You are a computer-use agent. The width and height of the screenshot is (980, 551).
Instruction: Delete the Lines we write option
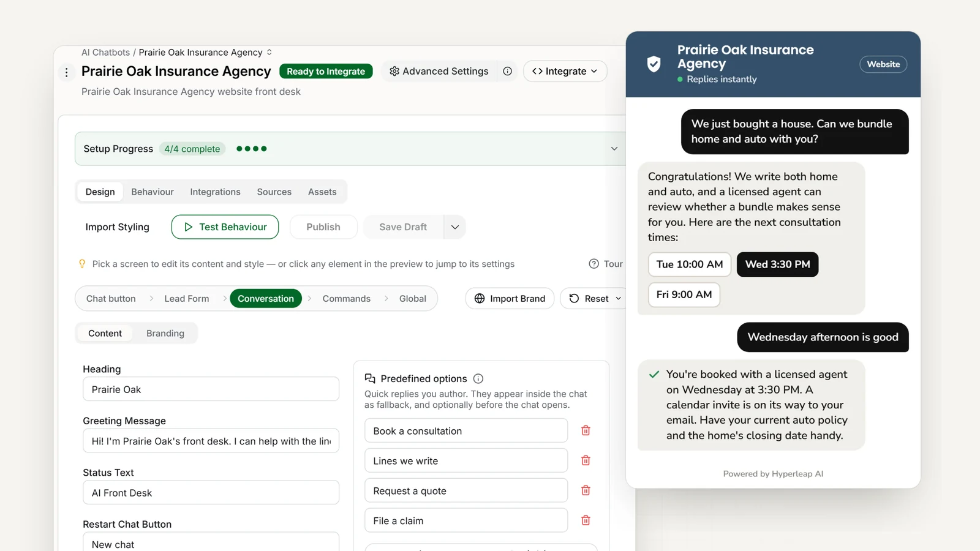click(x=586, y=460)
